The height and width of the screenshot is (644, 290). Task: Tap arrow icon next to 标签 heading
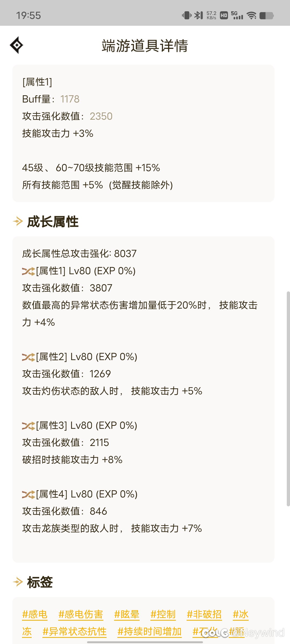point(18,582)
